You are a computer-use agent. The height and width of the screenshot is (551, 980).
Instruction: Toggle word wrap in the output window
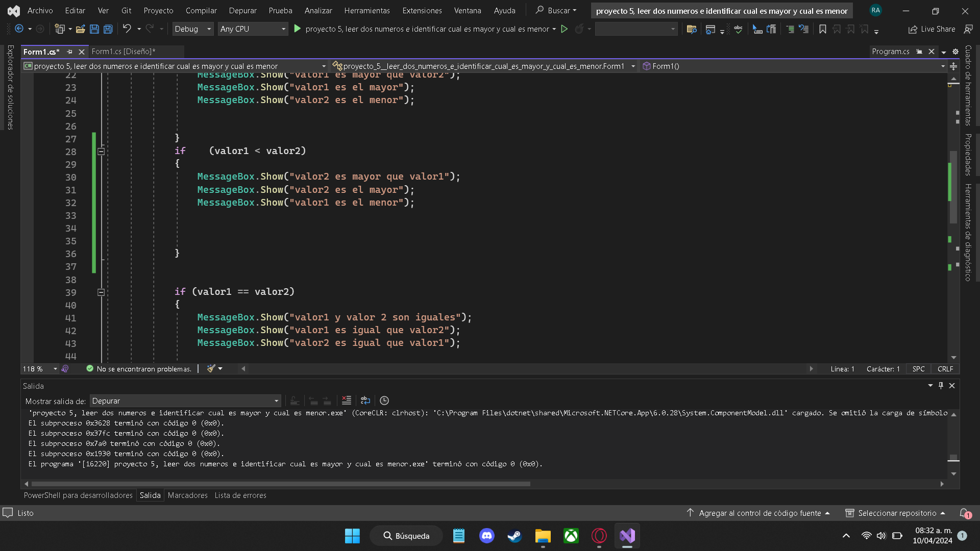(x=365, y=400)
